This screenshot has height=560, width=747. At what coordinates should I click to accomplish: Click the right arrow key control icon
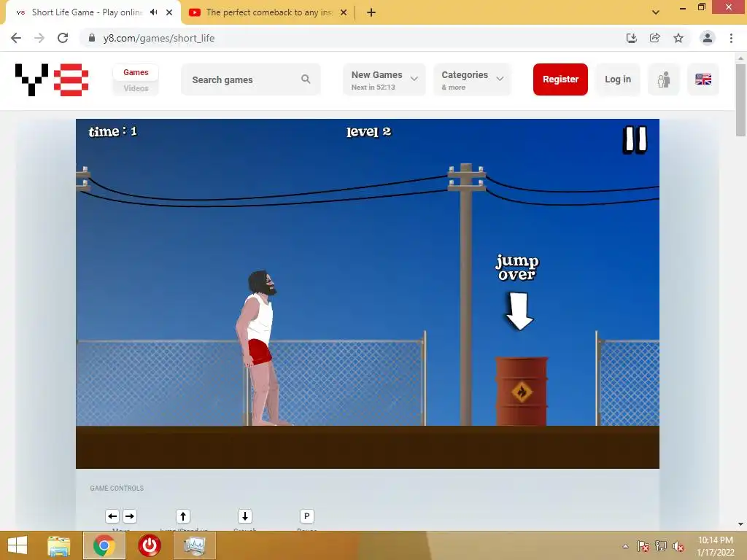(x=130, y=516)
